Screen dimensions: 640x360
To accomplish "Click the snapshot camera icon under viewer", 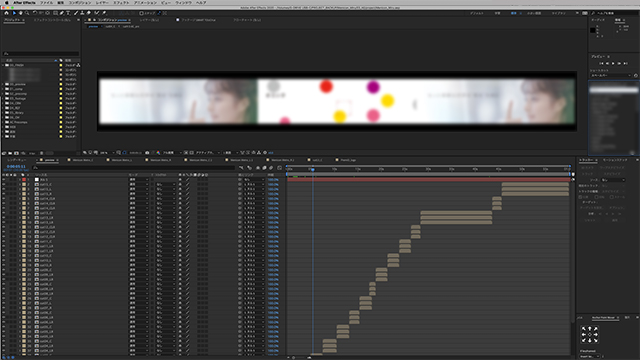I will [147, 153].
